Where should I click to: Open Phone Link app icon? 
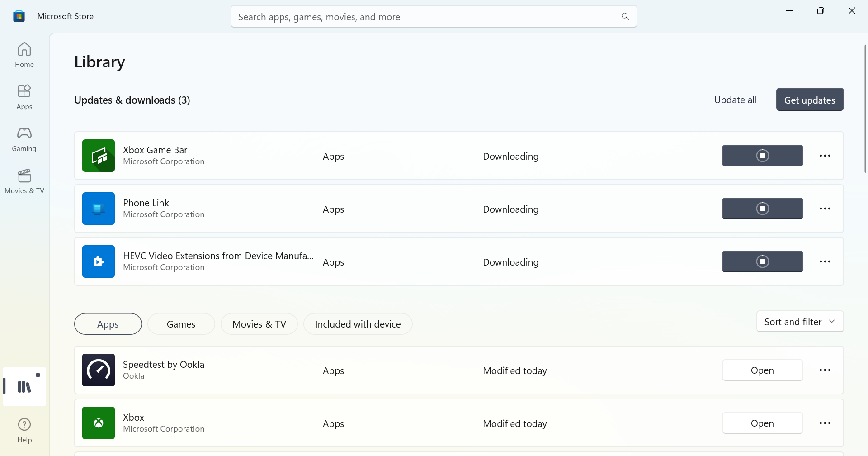(99, 209)
